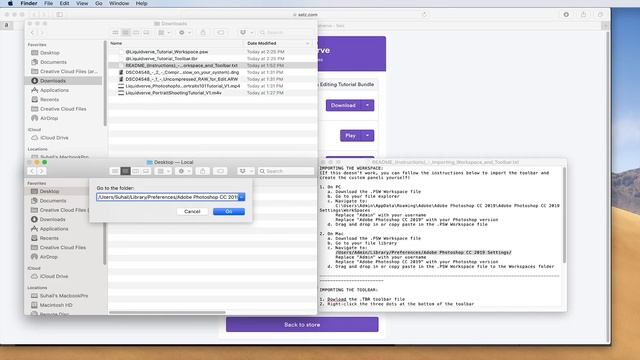Click the Safari address bar
The width and height of the screenshot is (640, 360).
tap(305, 14)
